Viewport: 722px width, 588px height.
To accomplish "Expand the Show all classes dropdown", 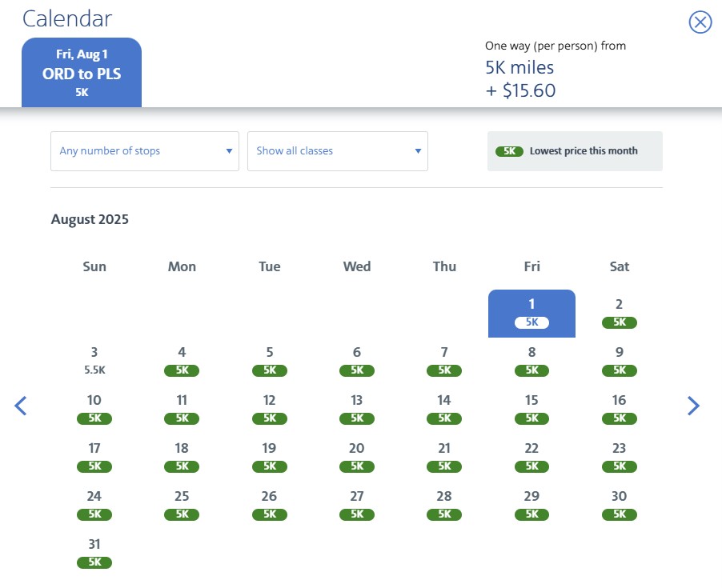I will tap(338, 151).
